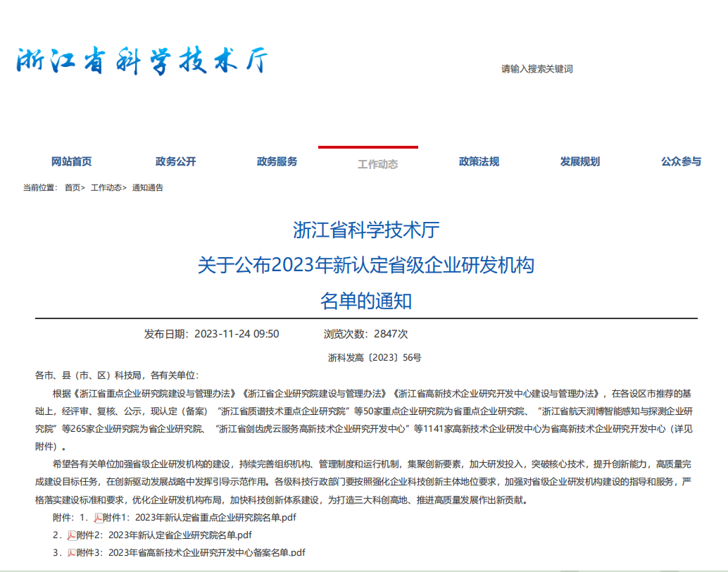Click the 通知通告 breadcrumb link
728x572 pixels.
tap(147, 187)
